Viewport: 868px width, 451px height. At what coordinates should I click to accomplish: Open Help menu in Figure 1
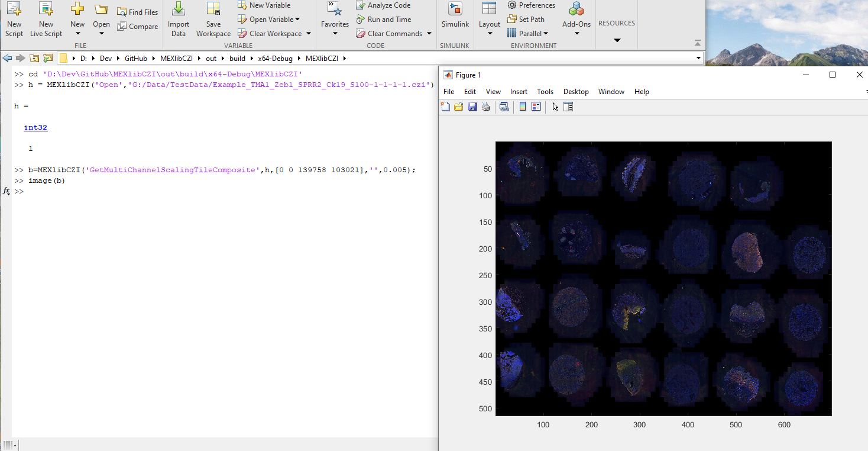click(x=642, y=92)
